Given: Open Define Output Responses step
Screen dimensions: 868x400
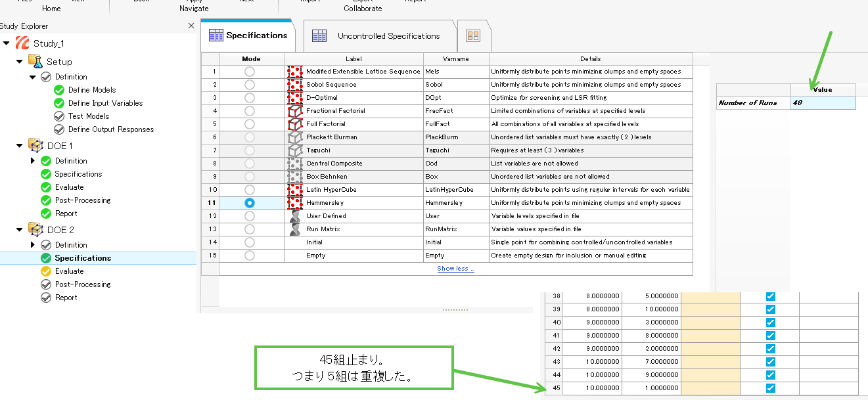Looking at the screenshot, I should click(x=111, y=129).
